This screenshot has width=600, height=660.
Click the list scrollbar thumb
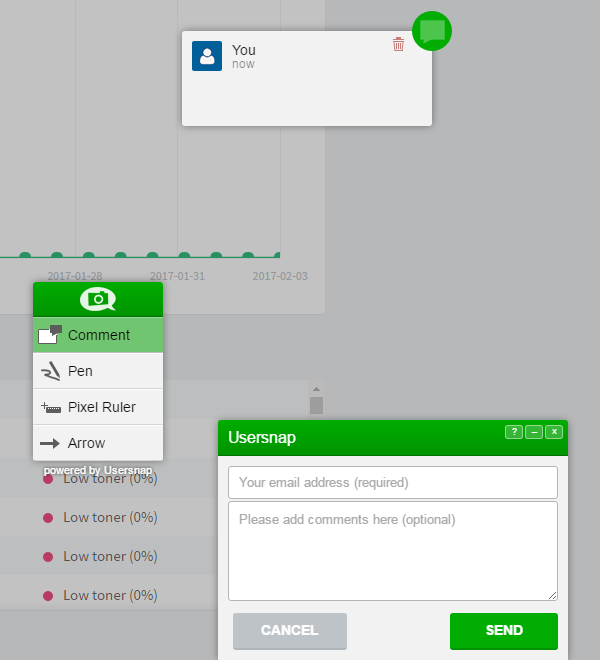(316, 405)
